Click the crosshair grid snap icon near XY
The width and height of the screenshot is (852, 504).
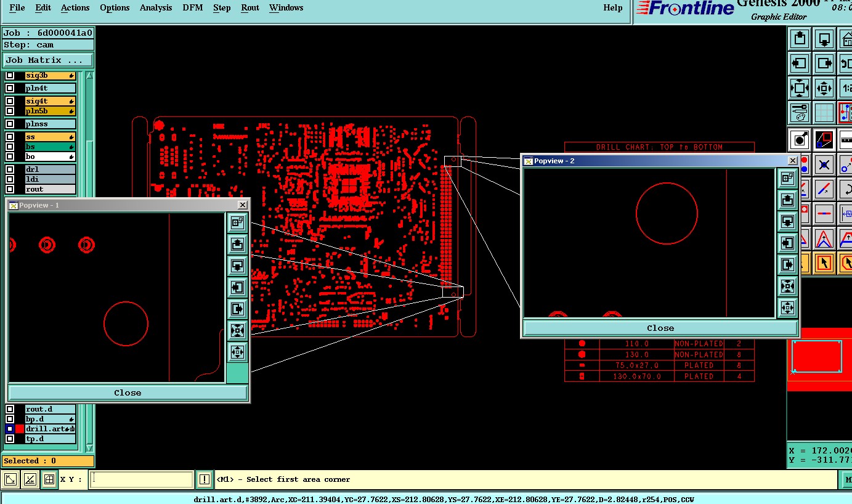point(49,479)
